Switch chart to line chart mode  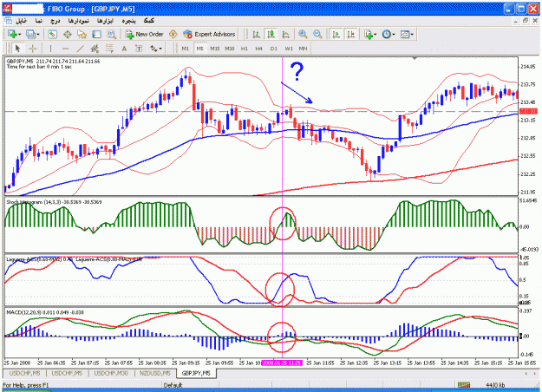click(285, 34)
